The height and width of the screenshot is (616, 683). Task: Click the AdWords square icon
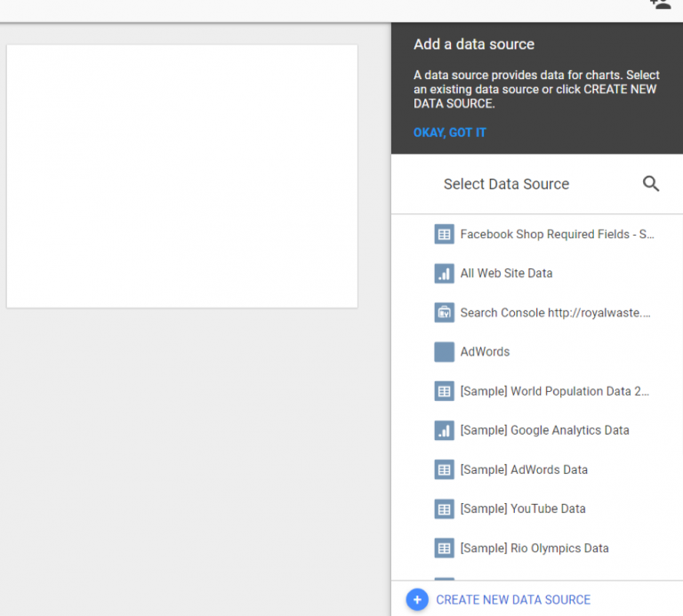click(444, 352)
